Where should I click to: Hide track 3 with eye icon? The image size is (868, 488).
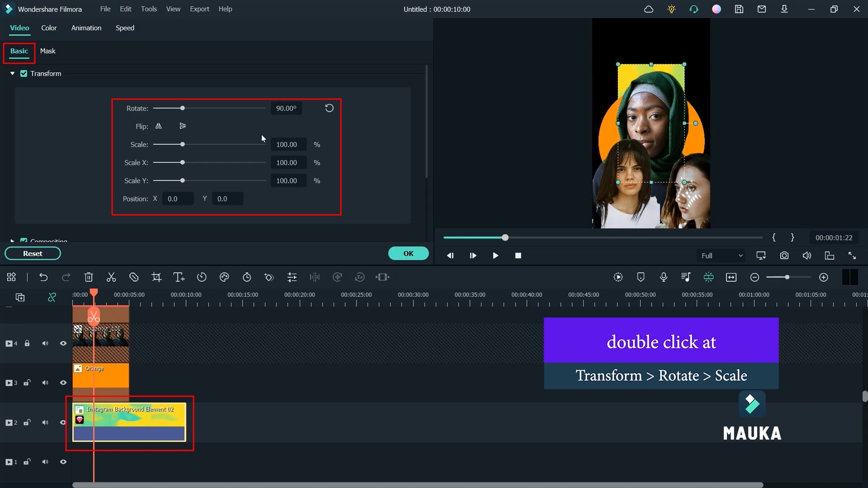(63, 383)
